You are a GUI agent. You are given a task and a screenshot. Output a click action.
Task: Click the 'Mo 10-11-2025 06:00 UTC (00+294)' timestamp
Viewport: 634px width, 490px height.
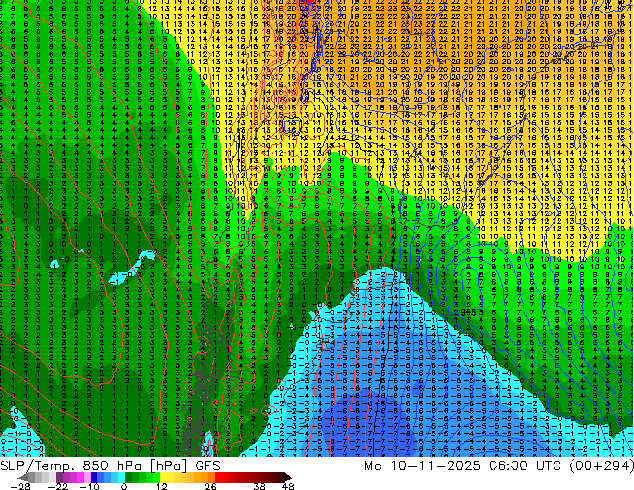(x=499, y=466)
